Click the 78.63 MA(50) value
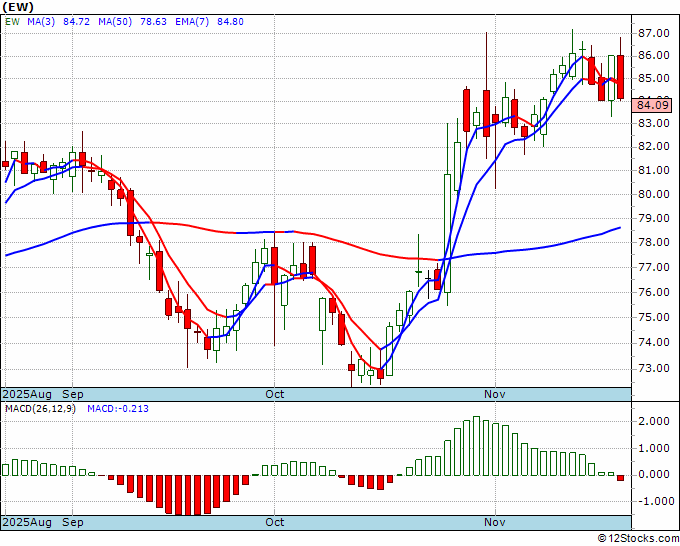 pos(153,22)
